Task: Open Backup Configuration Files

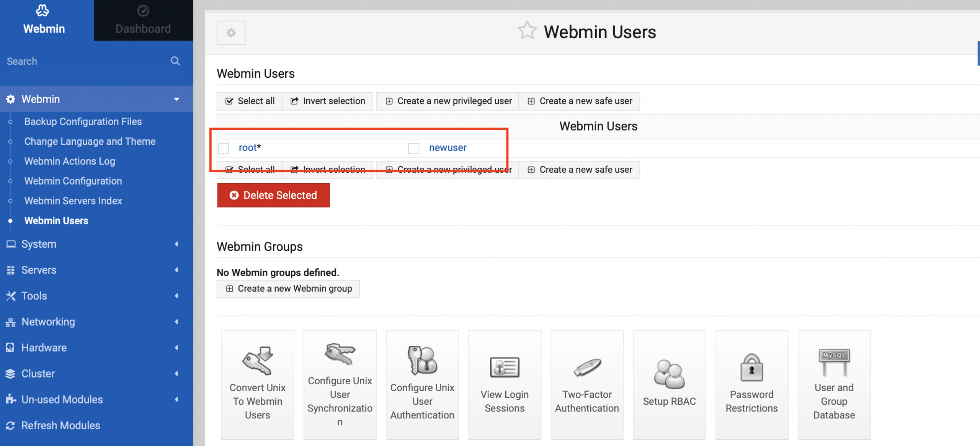Action: pos(83,121)
